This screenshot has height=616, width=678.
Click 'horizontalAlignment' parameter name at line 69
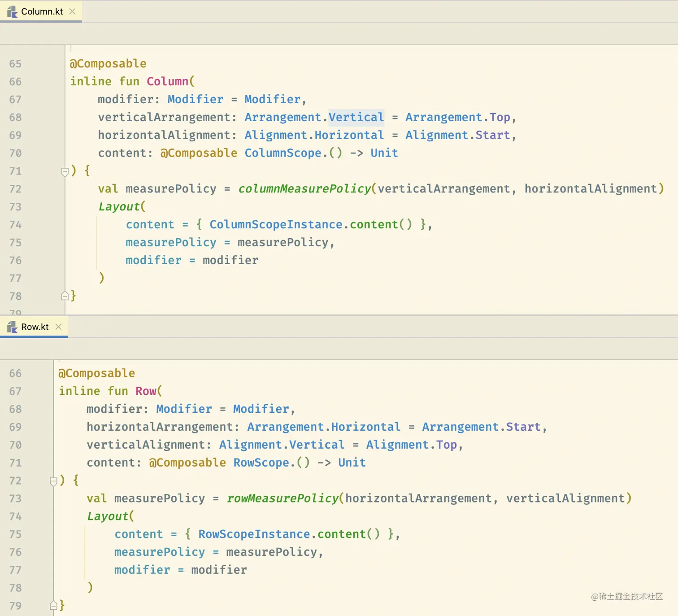(x=164, y=135)
